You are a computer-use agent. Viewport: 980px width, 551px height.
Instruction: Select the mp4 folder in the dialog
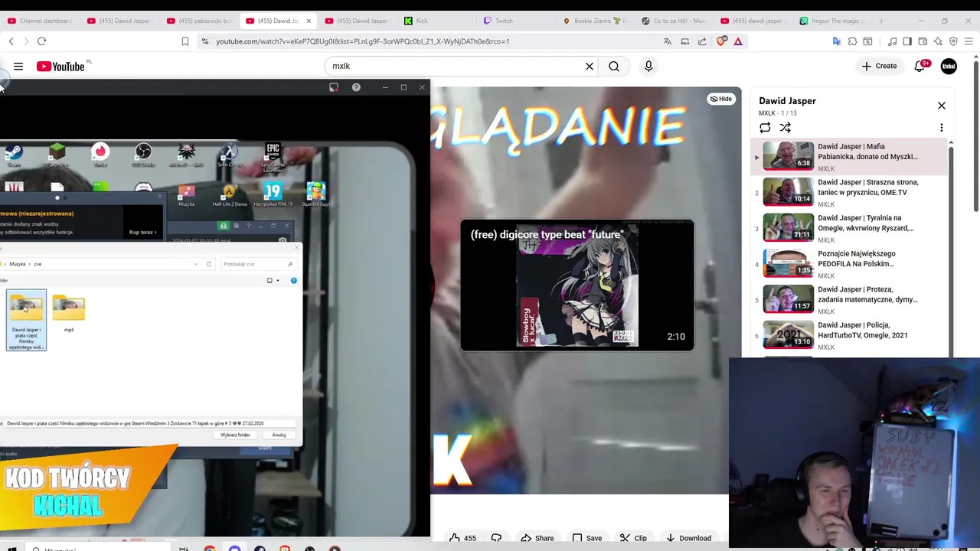point(68,315)
